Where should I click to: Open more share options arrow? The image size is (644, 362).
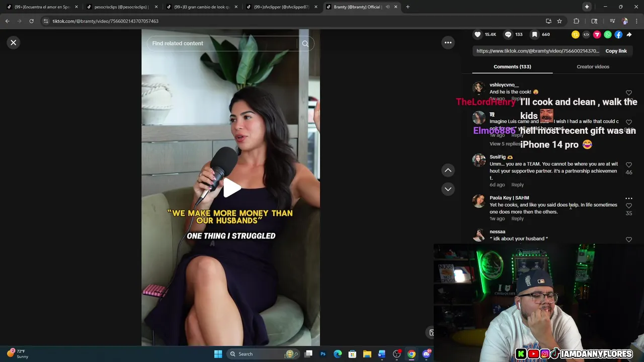click(629, 35)
